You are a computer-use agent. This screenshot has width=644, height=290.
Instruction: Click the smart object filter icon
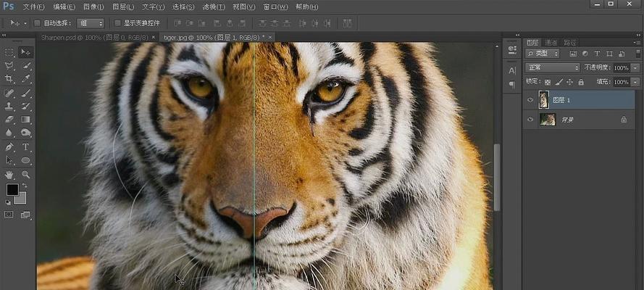(622, 54)
